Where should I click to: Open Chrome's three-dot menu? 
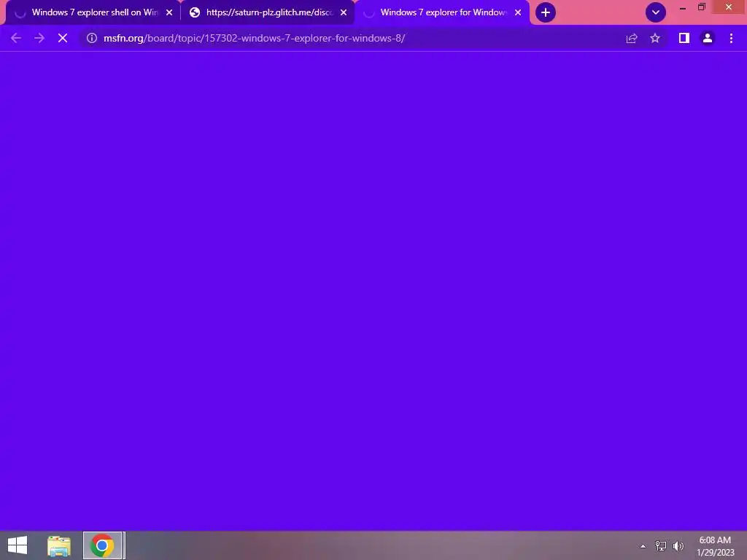pyautogui.click(x=731, y=38)
